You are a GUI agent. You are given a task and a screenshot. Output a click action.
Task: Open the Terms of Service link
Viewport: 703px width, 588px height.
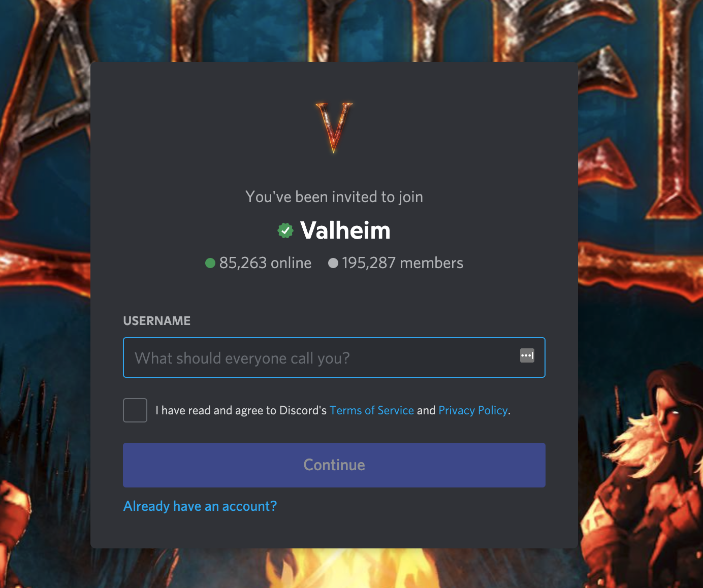pos(372,410)
